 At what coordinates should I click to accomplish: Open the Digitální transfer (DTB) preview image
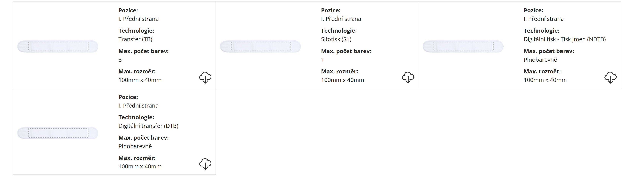click(x=58, y=133)
